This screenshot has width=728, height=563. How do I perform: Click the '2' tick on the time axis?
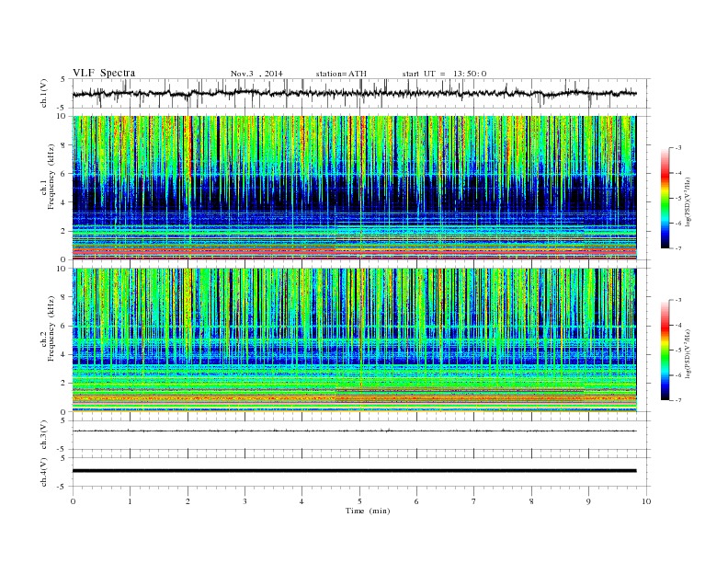click(x=188, y=501)
